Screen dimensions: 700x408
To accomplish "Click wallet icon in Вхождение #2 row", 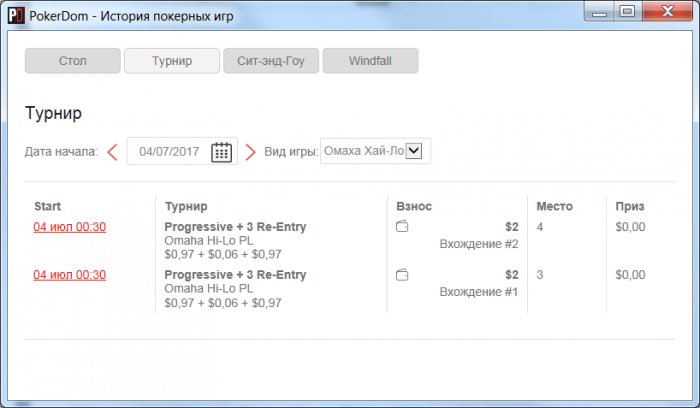I will pos(402,226).
